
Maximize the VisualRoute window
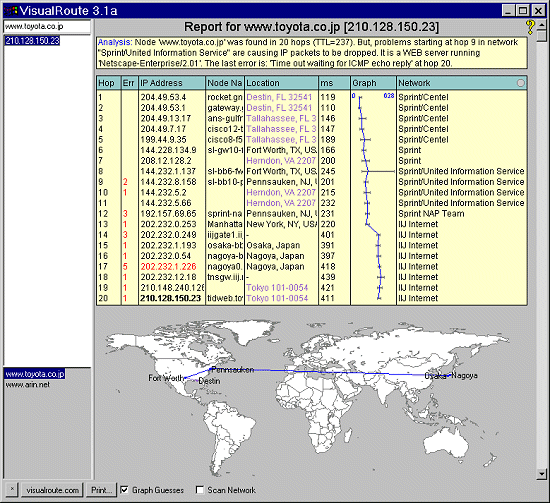pos(523,11)
